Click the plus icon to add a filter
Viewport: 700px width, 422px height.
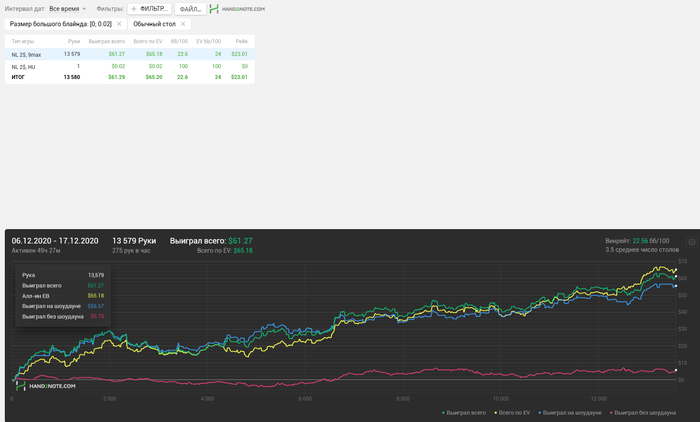coord(134,8)
